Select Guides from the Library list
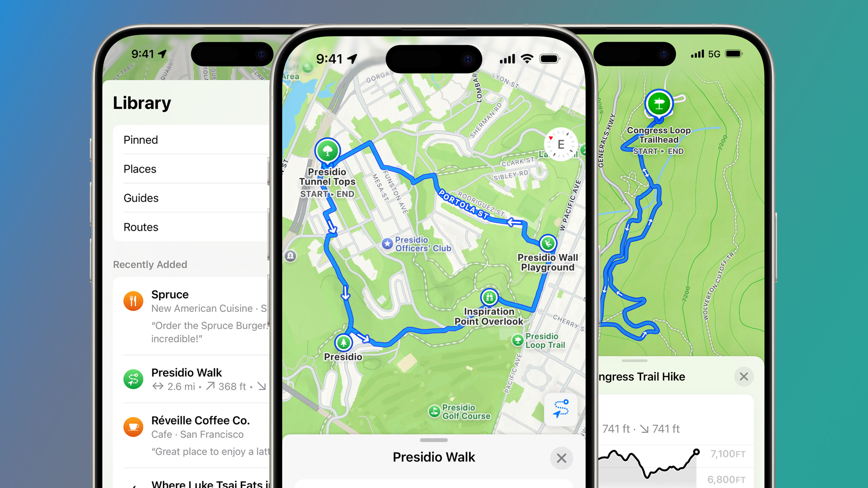The width and height of the screenshot is (868, 488). point(141,197)
